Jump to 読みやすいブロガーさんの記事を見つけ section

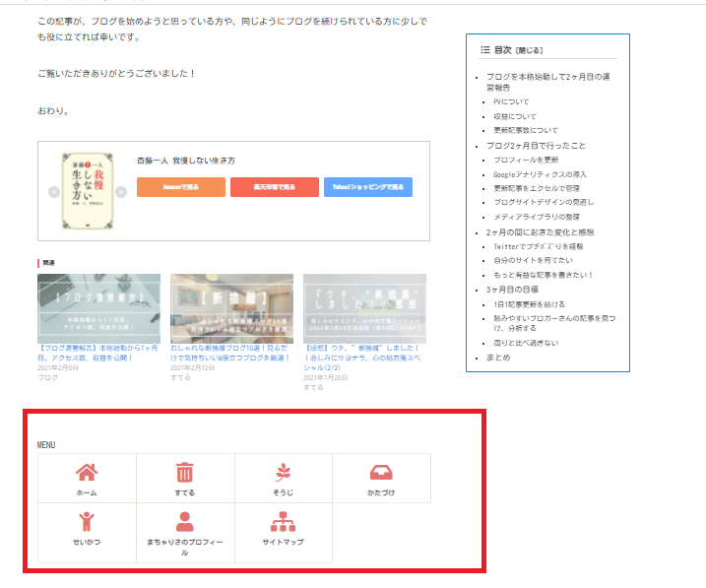tap(554, 323)
